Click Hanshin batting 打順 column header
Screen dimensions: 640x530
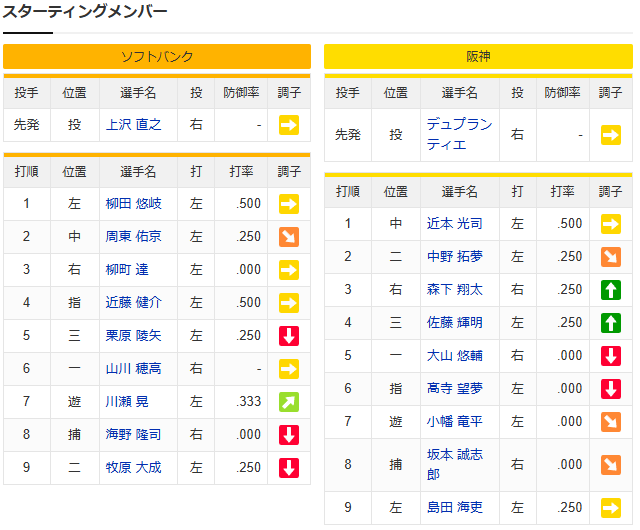click(348, 192)
